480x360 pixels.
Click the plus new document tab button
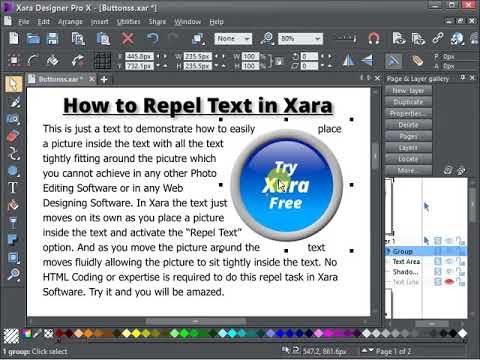[x=104, y=79]
